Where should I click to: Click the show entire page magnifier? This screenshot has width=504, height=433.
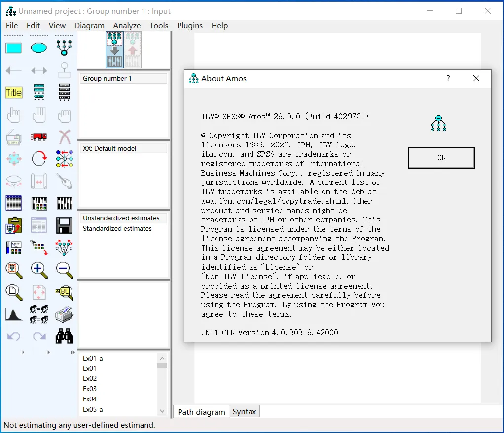coord(14,292)
